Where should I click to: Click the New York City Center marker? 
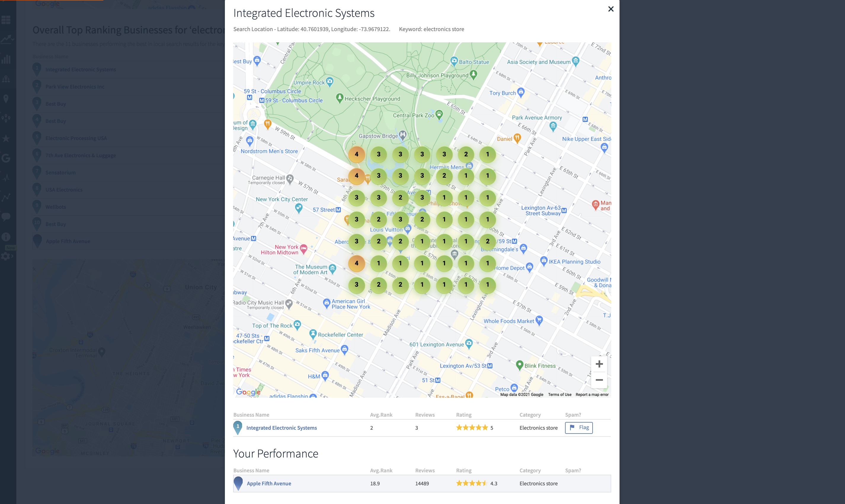coord(299,208)
